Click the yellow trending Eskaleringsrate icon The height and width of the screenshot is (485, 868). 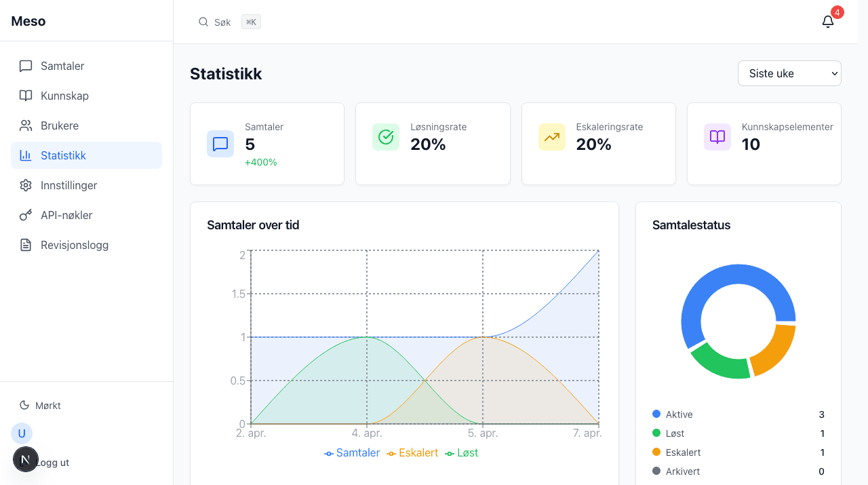[551, 137]
